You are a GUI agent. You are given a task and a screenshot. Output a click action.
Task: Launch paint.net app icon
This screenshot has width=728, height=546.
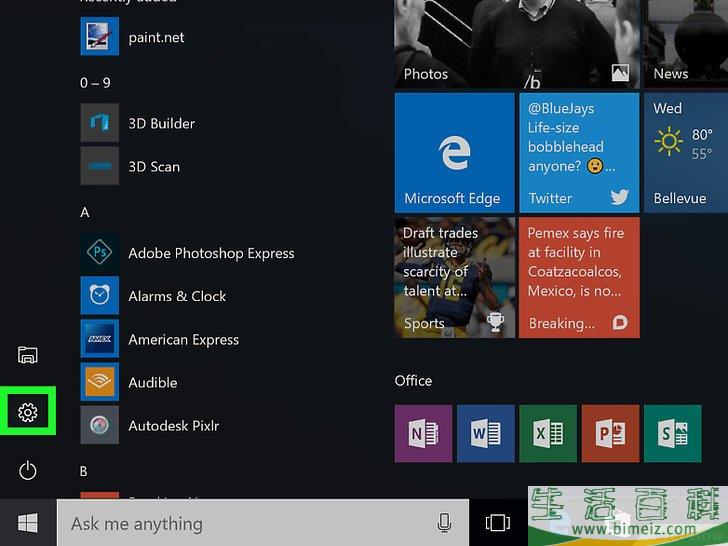pos(99,36)
